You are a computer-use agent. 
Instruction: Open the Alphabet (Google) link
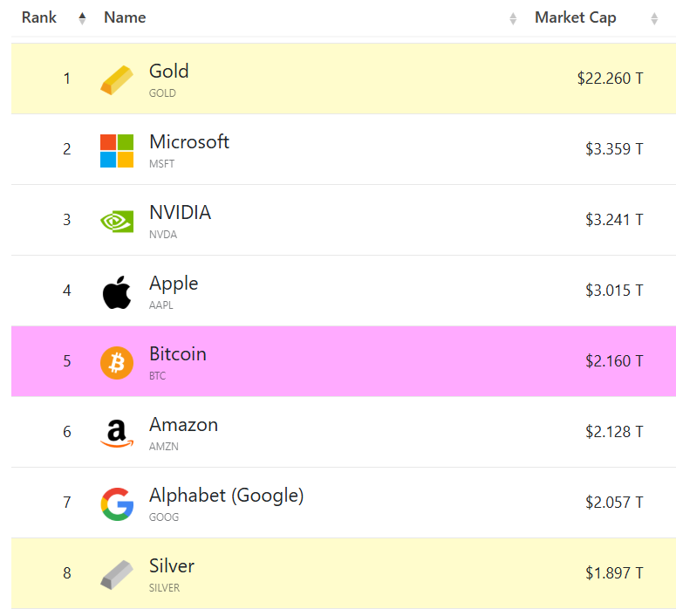pos(226,496)
